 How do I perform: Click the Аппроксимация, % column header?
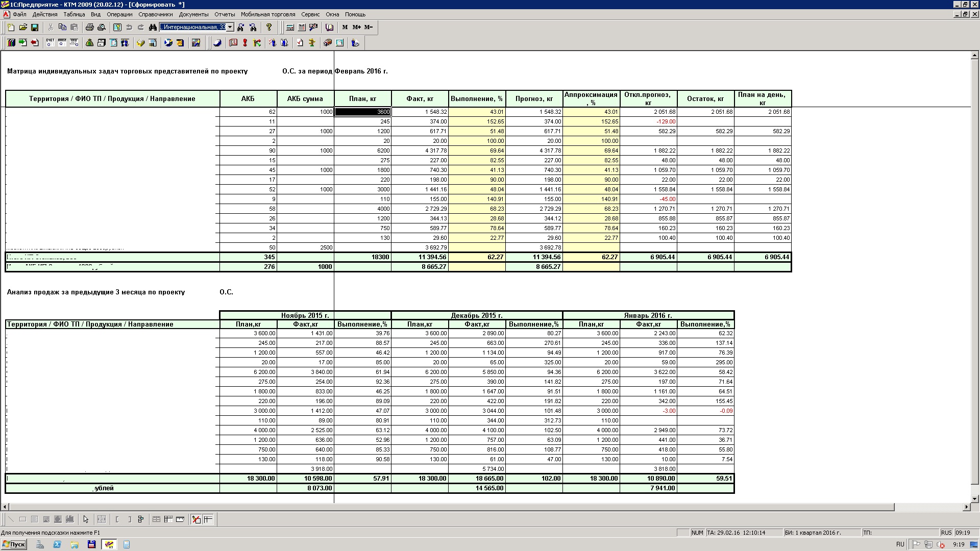click(591, 99)
